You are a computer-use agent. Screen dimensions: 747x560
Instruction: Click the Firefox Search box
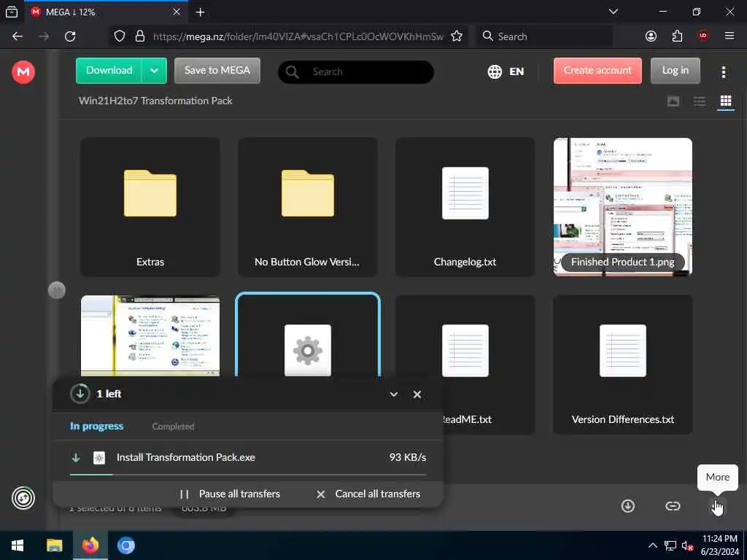click(544, 36)
